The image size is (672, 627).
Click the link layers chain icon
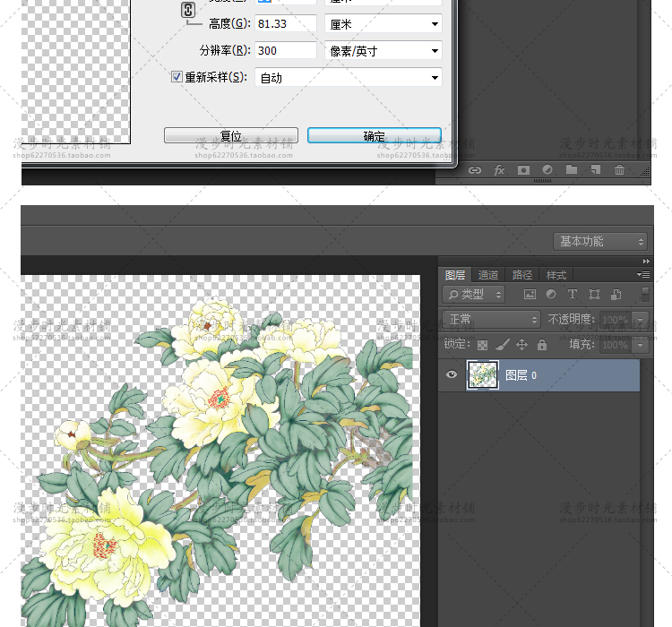(x=475, y=170)
